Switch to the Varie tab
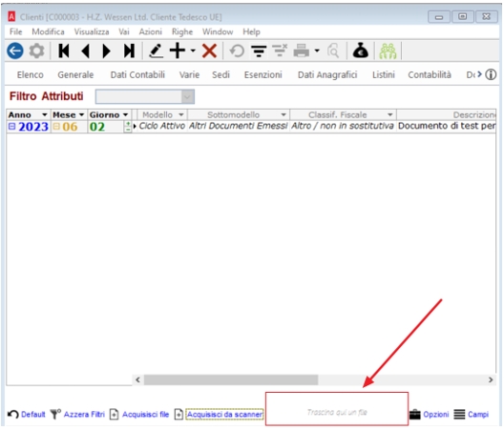Image resolution: width=504 pixels, height=430 pixels. (189, 74)
